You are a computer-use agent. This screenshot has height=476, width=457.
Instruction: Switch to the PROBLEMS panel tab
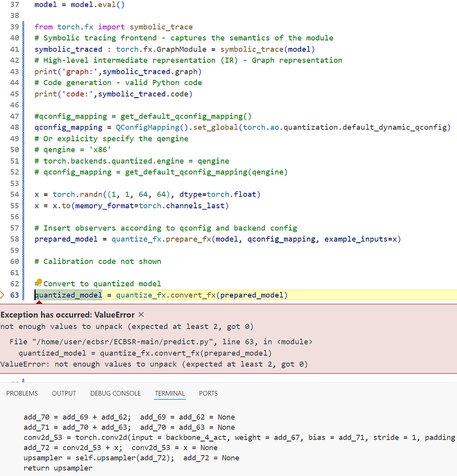22,393
